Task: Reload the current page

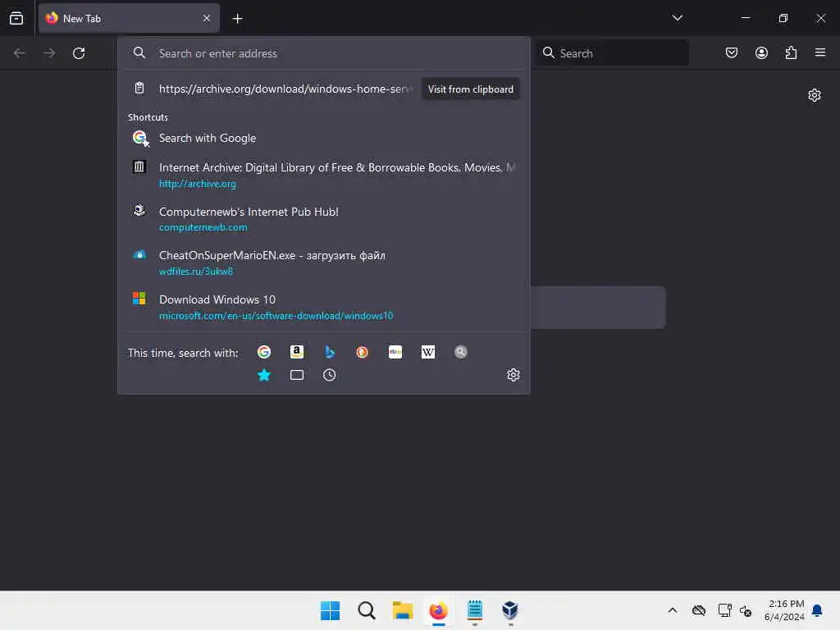Action: (79, 53)
